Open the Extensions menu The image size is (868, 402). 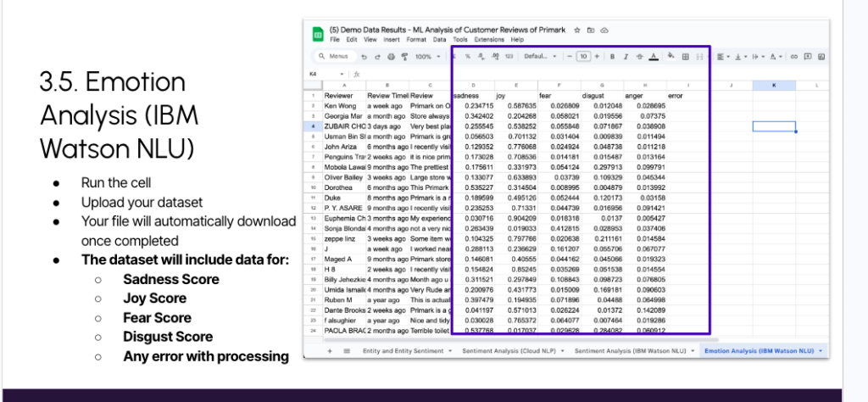click(489, 40)
